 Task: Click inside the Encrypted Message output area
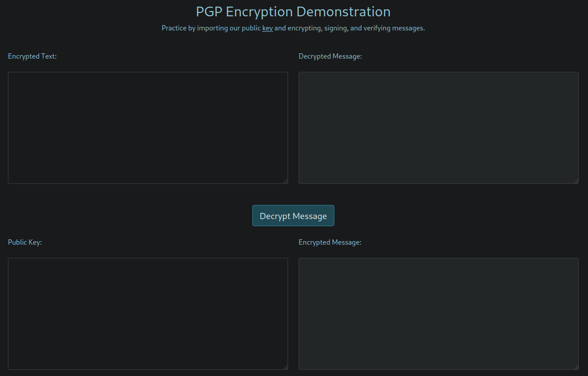pos(438,313)
